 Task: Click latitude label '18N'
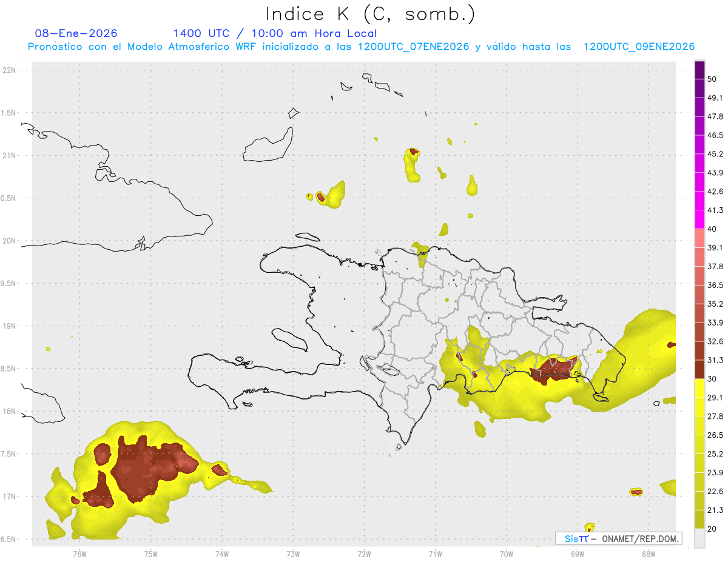pos(10,412)
